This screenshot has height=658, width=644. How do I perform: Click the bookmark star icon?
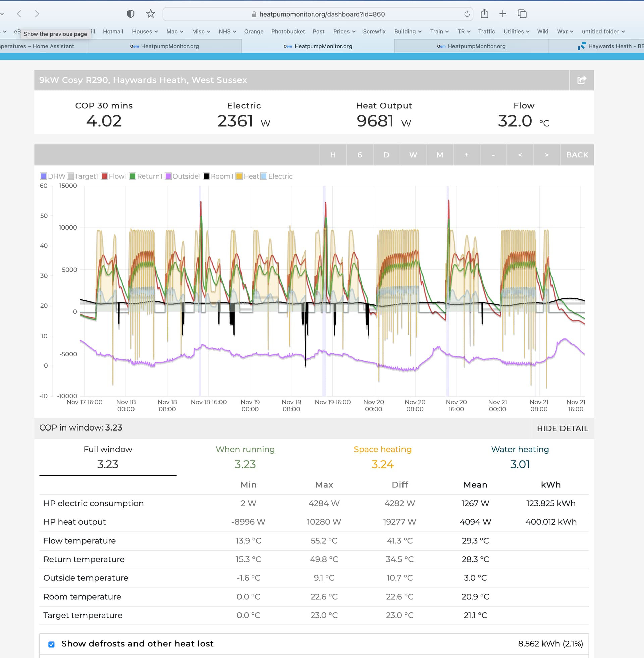point(151,14)
